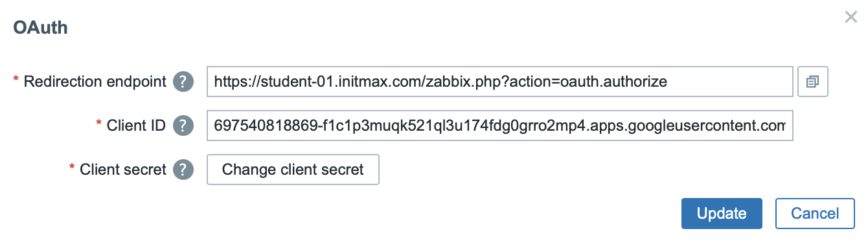Click the red asterisk before Client secret

(73, 167)
